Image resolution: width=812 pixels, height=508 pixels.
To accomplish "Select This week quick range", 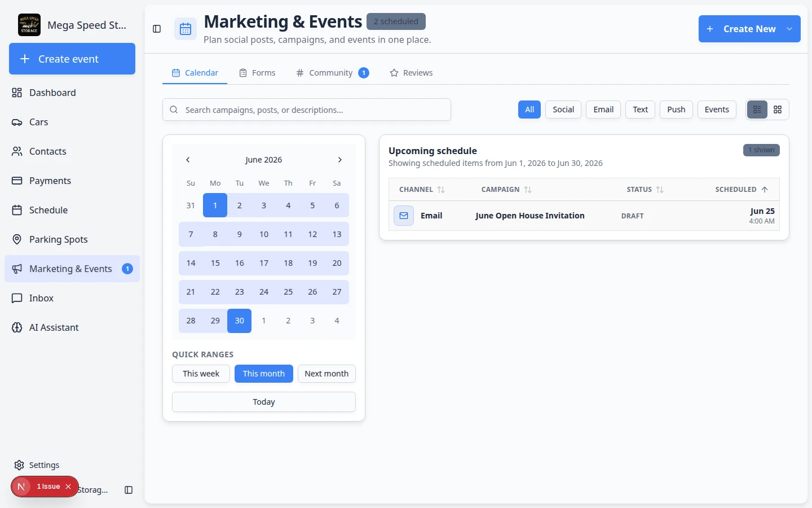I will point(201,374).
